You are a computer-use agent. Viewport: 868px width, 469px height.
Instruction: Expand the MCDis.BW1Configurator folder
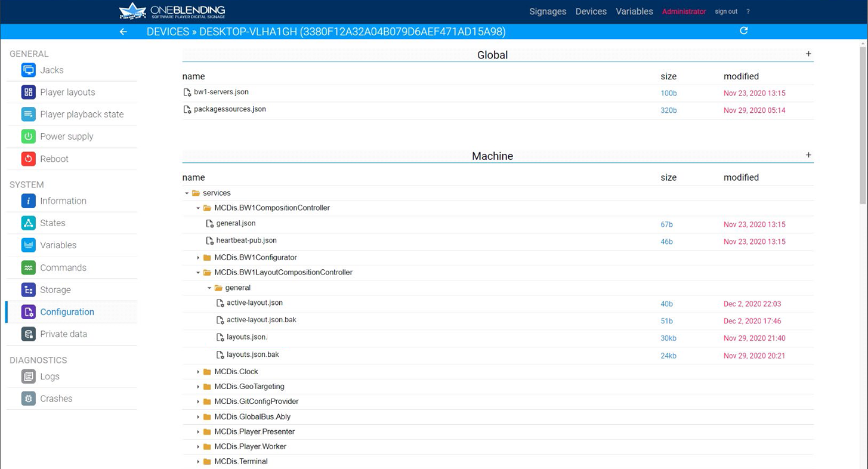pyautogui.click(x=198, y=258)
